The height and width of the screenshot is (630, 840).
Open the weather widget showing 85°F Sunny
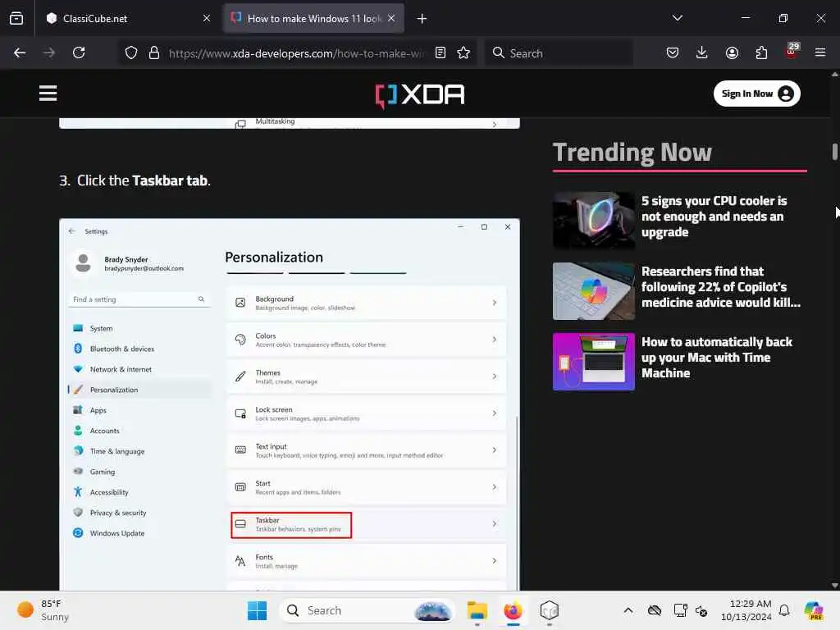tap(43, 610)
